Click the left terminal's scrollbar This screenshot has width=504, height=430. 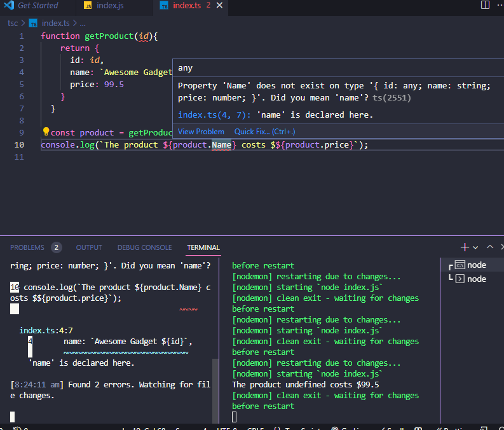point(215,390)
